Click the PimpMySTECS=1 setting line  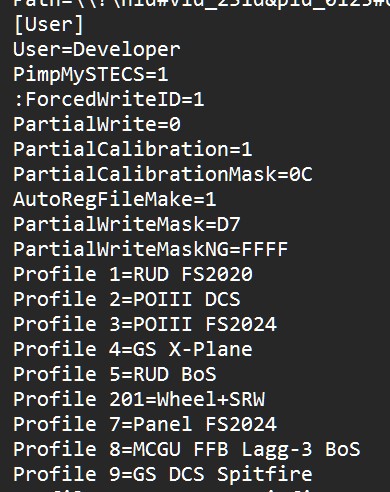(x=91, y=75)
